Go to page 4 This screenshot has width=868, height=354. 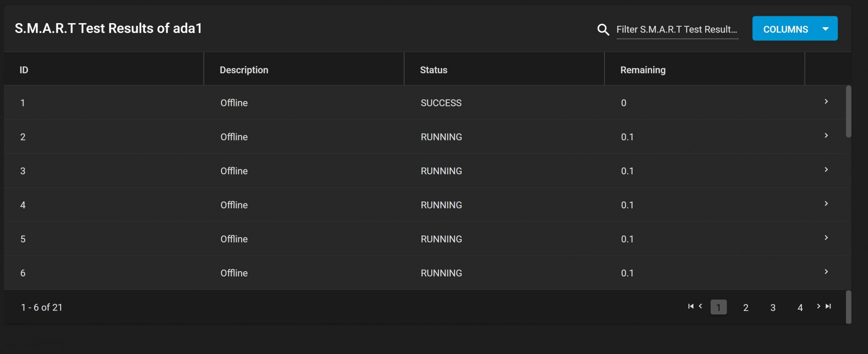[x=800, y=307]
